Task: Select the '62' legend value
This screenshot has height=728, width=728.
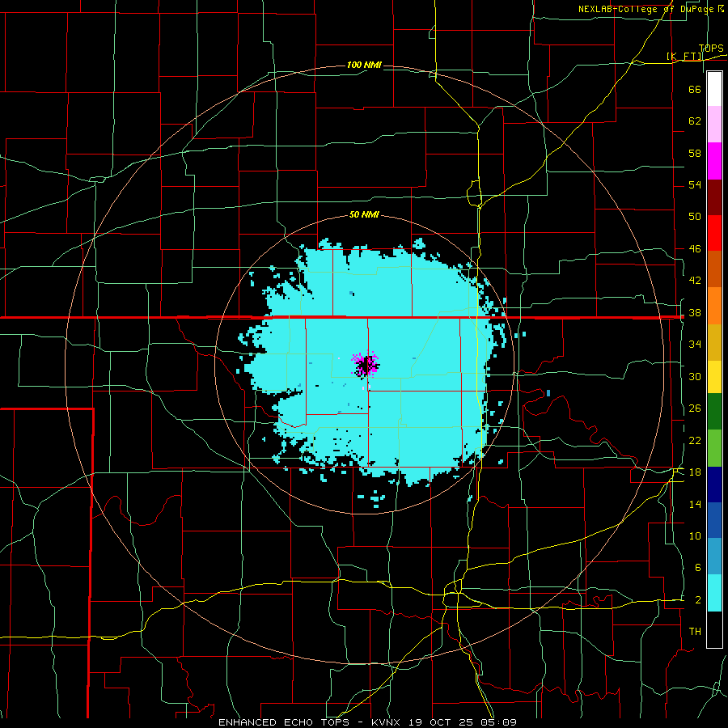Action: [695, 121]
